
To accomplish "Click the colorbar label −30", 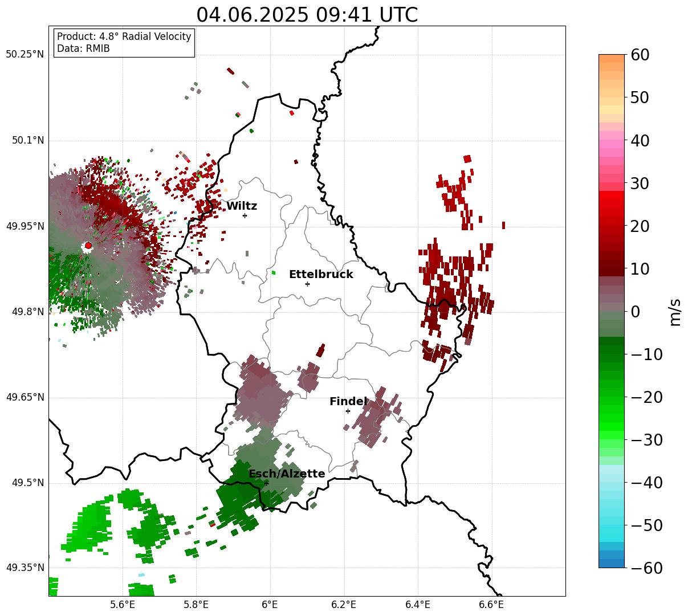I will coord(646,439).
